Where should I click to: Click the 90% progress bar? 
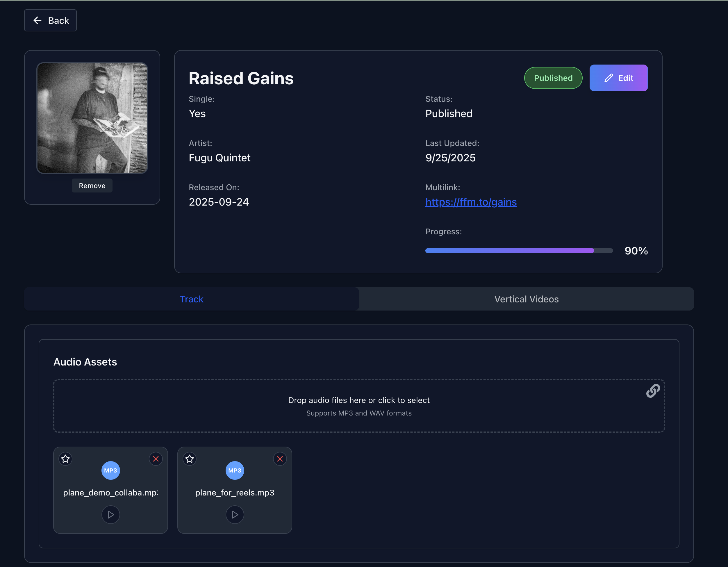click(x=519, y=251)
